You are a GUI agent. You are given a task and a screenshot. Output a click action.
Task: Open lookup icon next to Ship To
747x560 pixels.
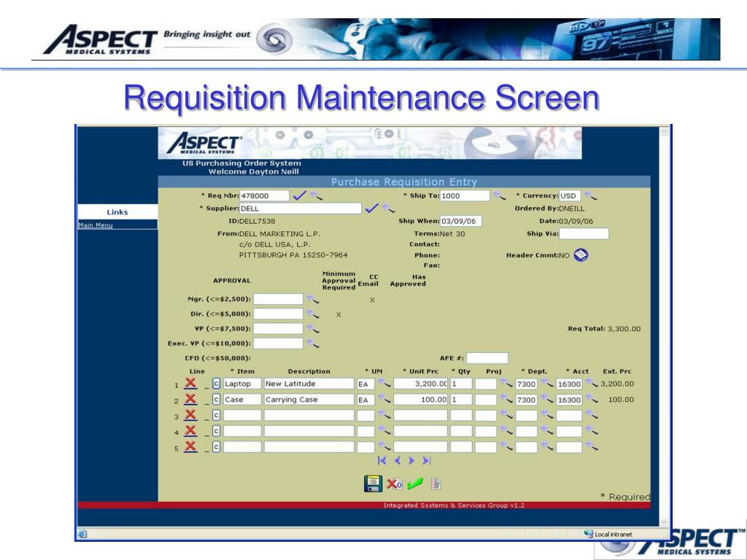(499, 195)
